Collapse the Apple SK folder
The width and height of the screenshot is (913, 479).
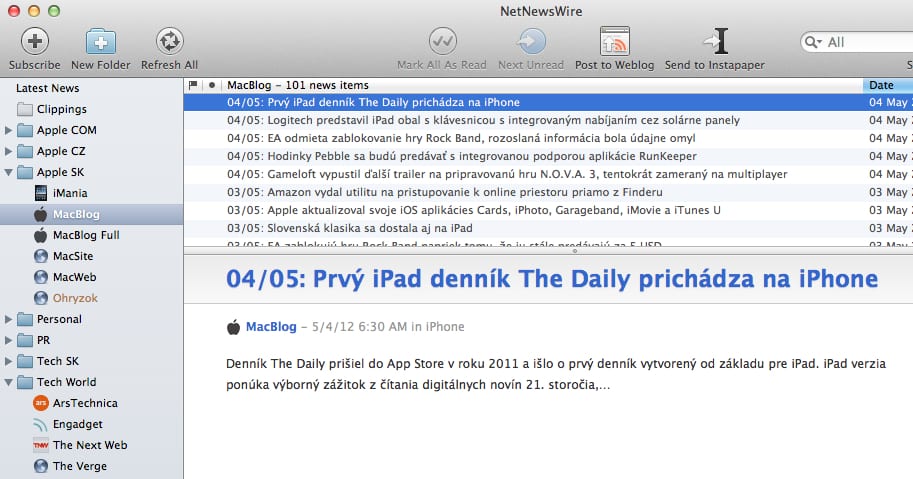click(x=10, y=172)
